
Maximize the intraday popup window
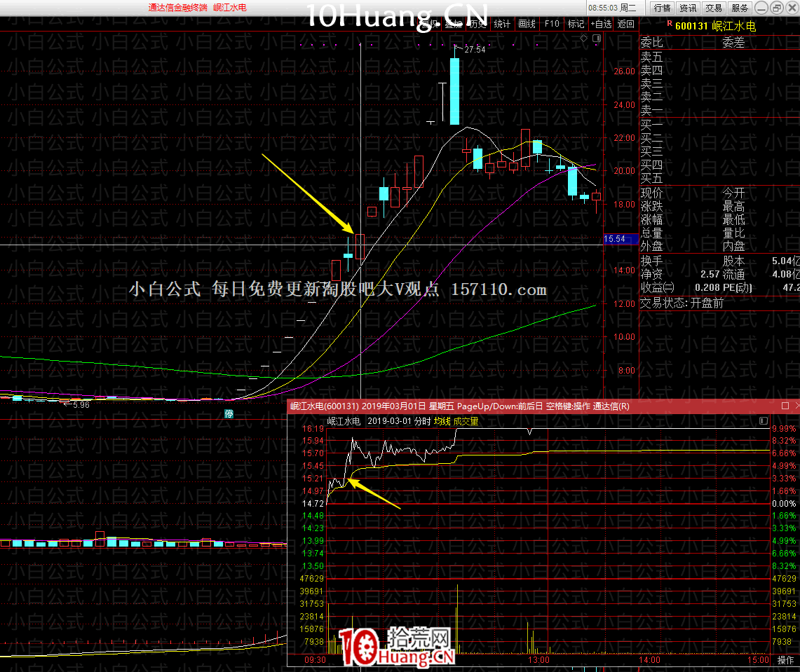tap(785, 406)
